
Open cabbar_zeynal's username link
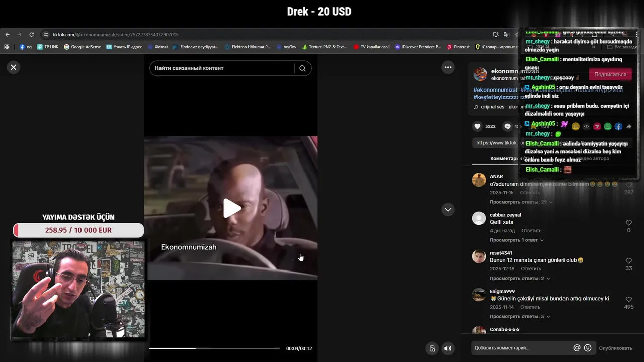point(505,215)
